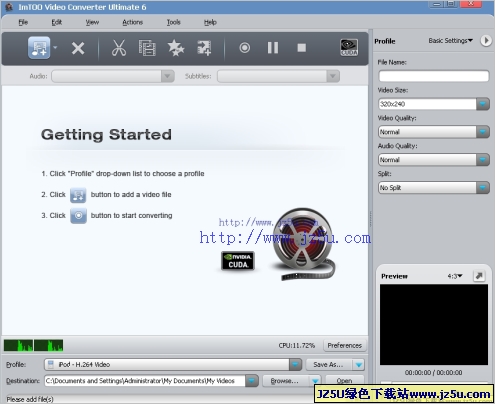Expand the Video Size dropdown
The image size is (495, 404).
483,104
